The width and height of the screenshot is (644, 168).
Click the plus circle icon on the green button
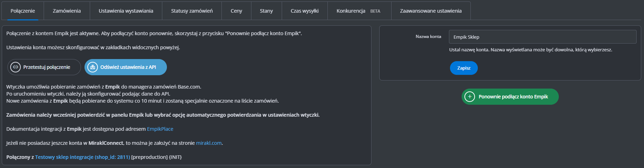coord(470,97)
